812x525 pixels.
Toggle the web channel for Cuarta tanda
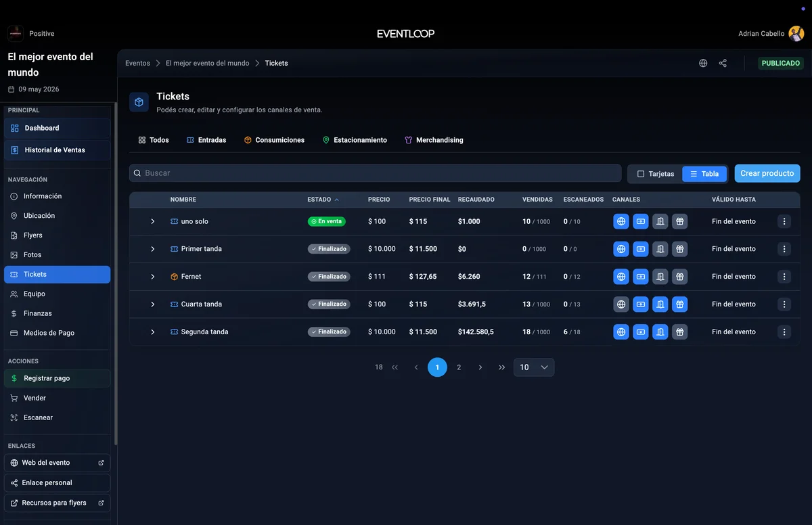click(621, 304)
